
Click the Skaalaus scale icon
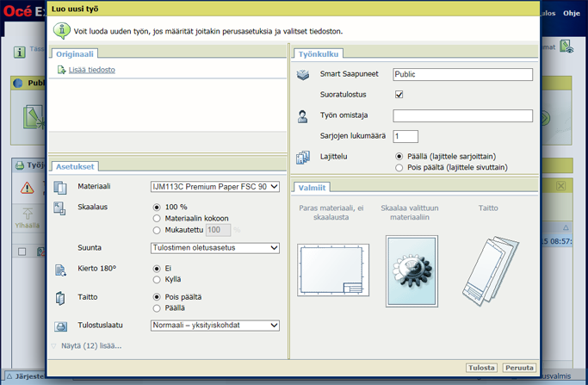pyautogui.click(x=59, y=208)
